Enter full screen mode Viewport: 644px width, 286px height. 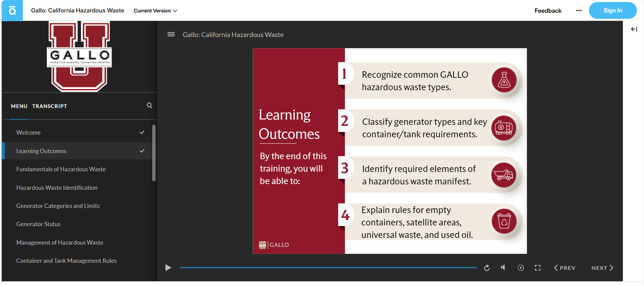[538, 268]
